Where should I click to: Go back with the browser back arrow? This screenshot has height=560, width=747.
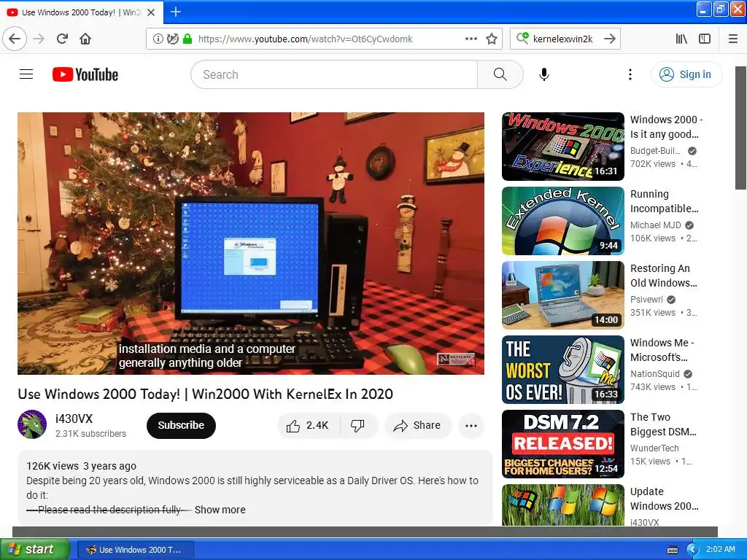click(15, 39)
